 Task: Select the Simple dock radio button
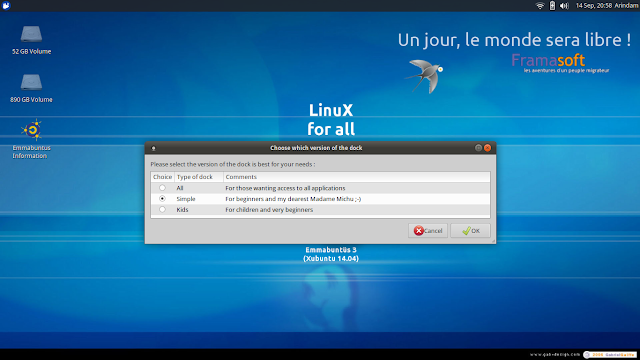pyautogui.click(x=162, y=199)
